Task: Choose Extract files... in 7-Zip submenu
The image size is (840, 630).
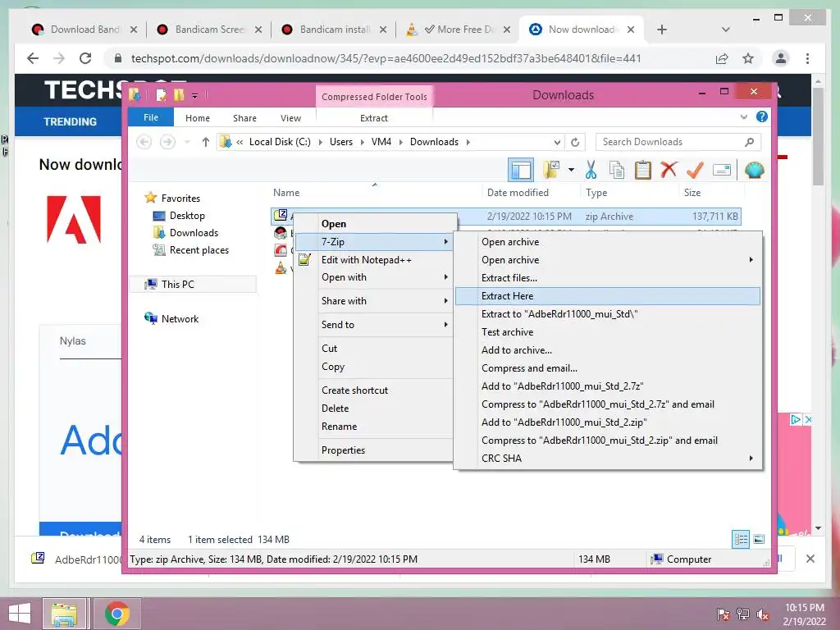Action: [x=608, y=277]
